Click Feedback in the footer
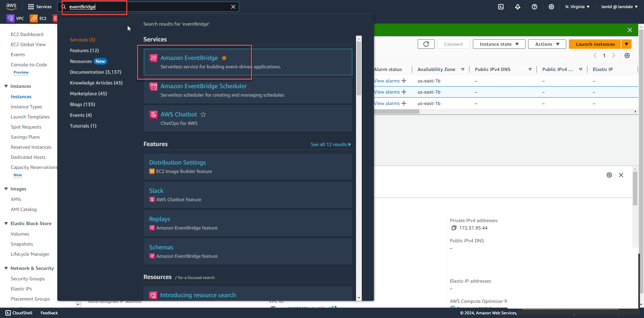644x318 pixels. 49,313
